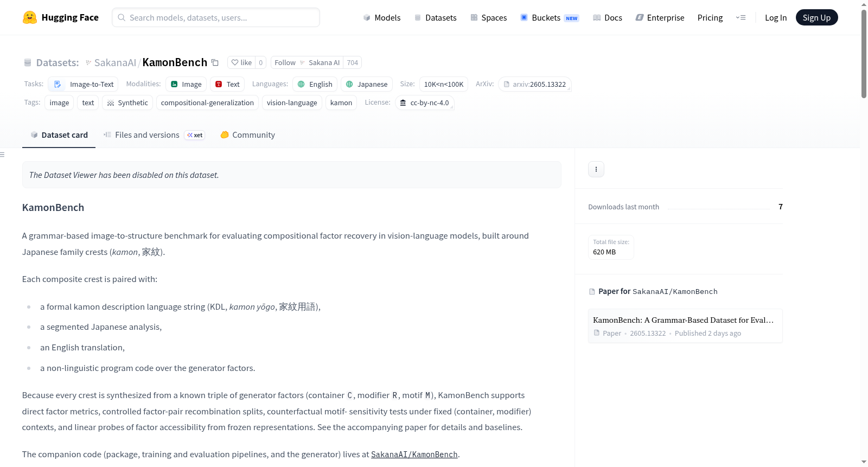Click the text tag
The height and width of the screenshot is (467, 868).
click(x=88, y=103)
